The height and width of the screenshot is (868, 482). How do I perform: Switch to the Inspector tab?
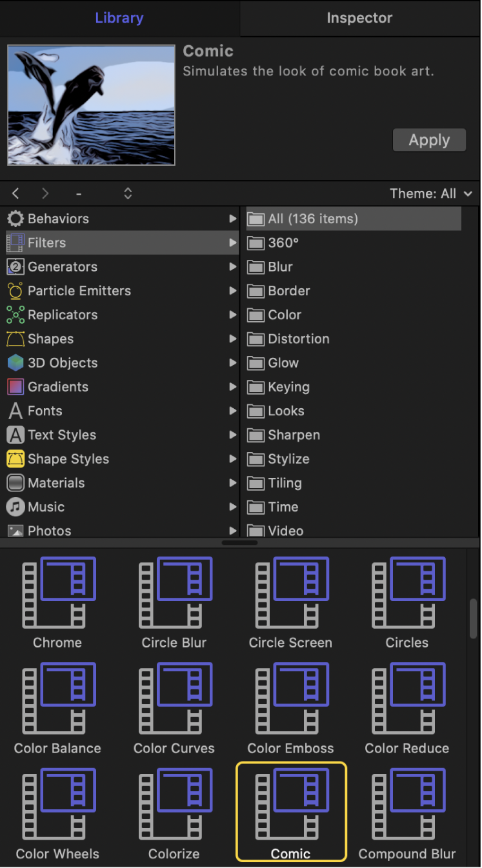pos(359,18)
